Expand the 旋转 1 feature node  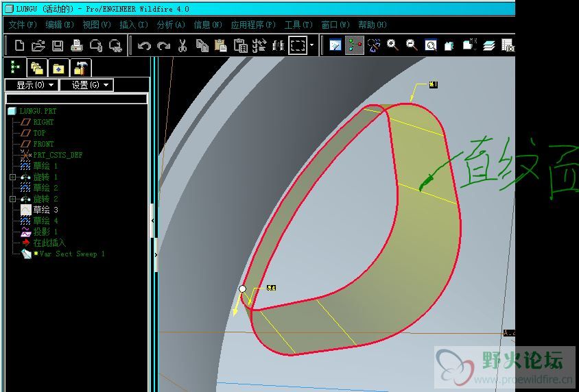(13, 177)
